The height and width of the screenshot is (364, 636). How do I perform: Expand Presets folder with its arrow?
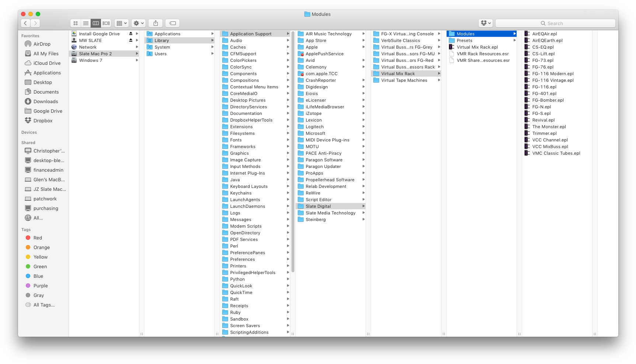pos(514,40)
